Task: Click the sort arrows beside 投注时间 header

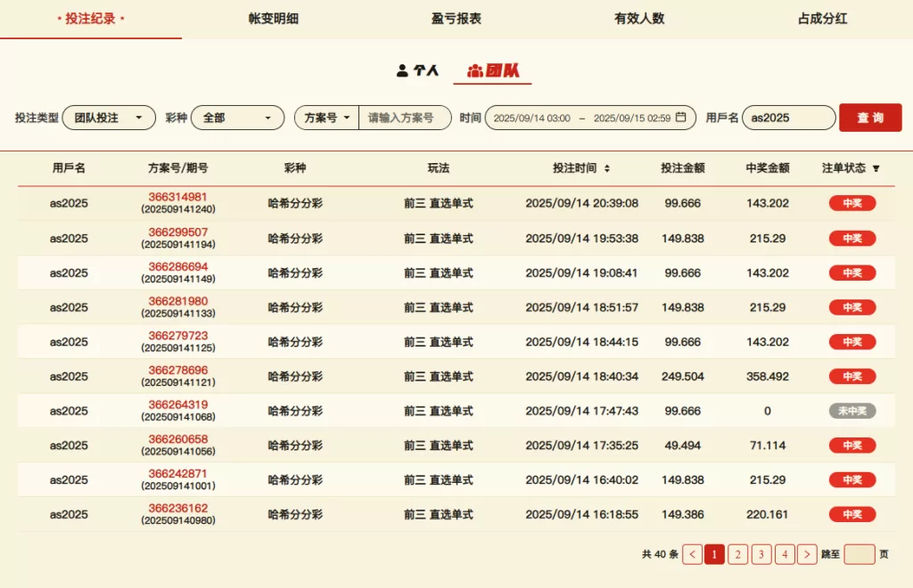Action: (607, 168)
